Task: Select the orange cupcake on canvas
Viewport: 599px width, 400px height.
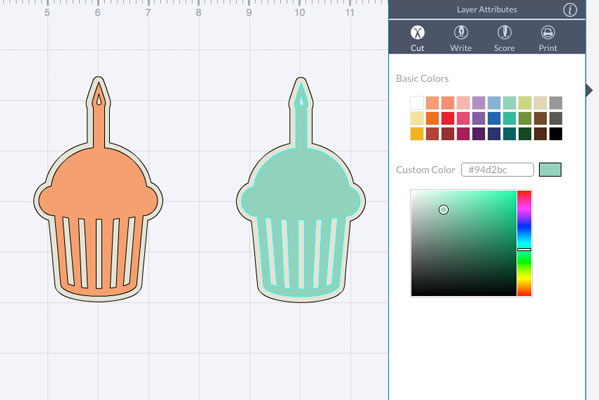Action: click(98, 189)
